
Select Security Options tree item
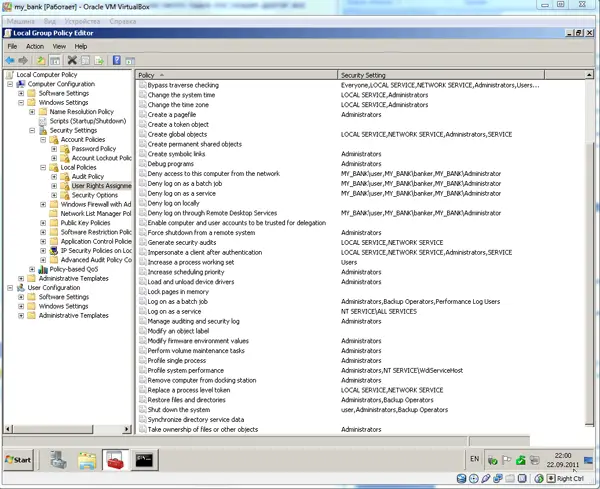pyautogui.click(x=95, y=195)
